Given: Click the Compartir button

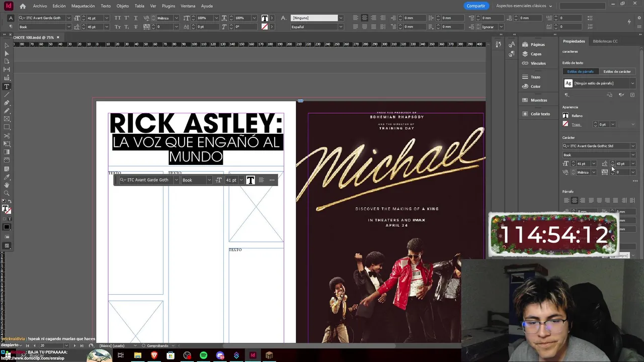Looking at the screenshot, I should click(x=476, y=6).
